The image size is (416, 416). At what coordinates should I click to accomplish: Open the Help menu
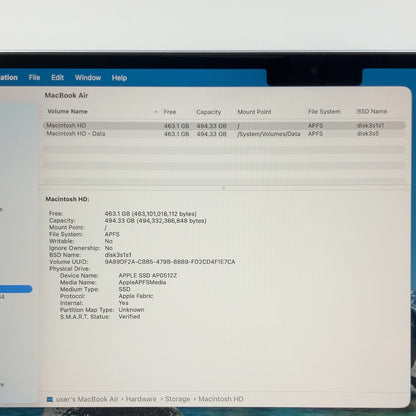click(119, 78)
